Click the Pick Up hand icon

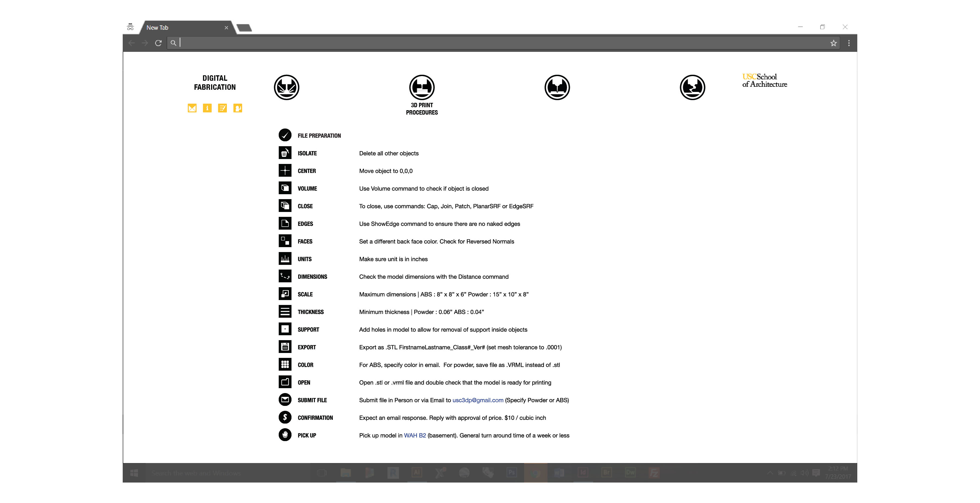coord(285,435)
